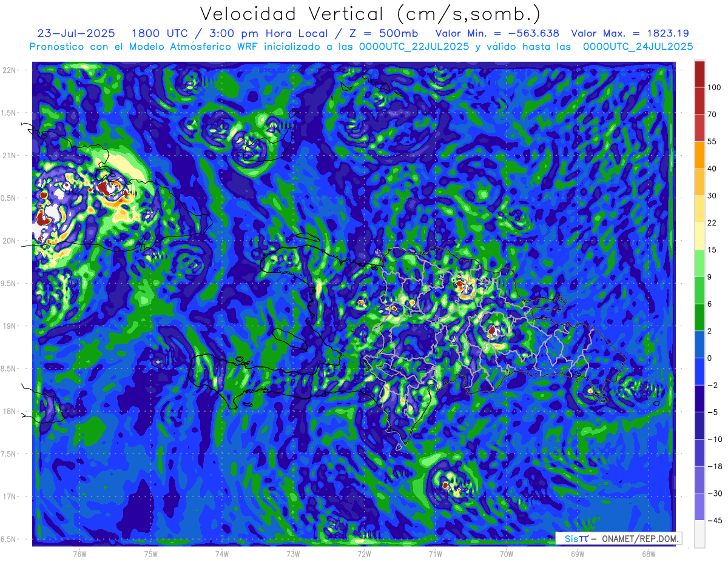Click 'Valor Max. = 1823.19' text
Image resolution: width=728 pixels, height=562 pixels.
point(630,33)
